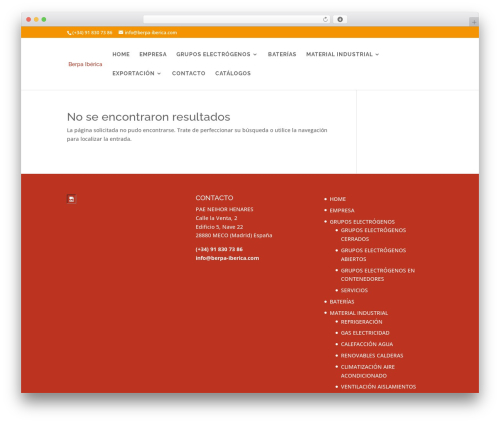The height and width of the screenshot is (423, 500).
Task: Open footer link Climatización Aire Acondicionado
Action: pos(368,371)
